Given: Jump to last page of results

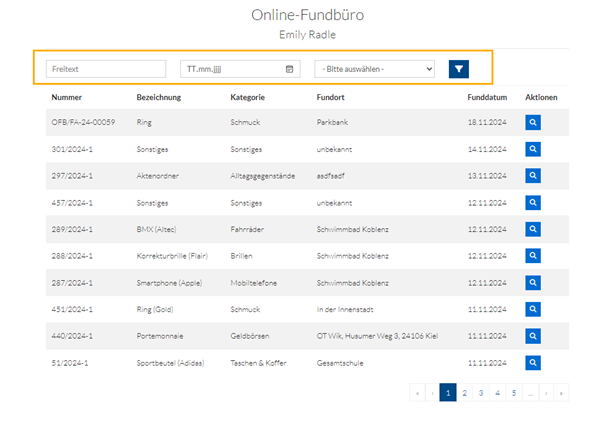Looking at the screenshot, I should [x=561, y=393].
